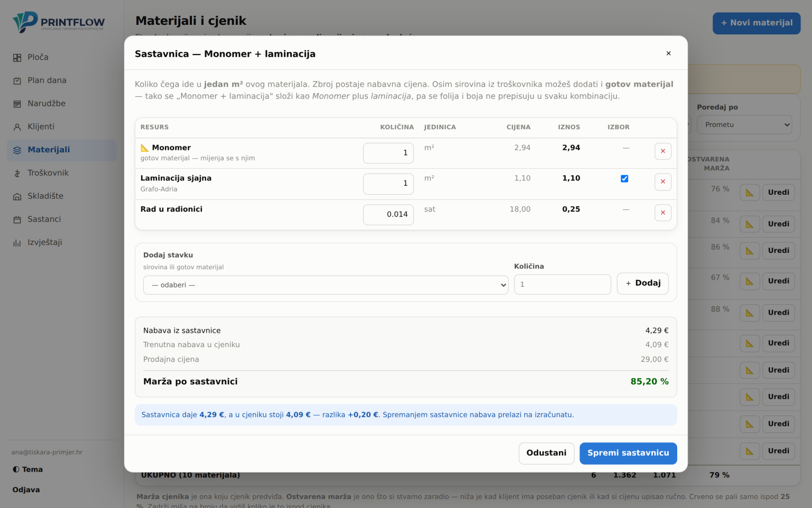Focus the Laminacija sjajna quantity field
Screen dimensions: 812x508
click(x=389, y=184)
